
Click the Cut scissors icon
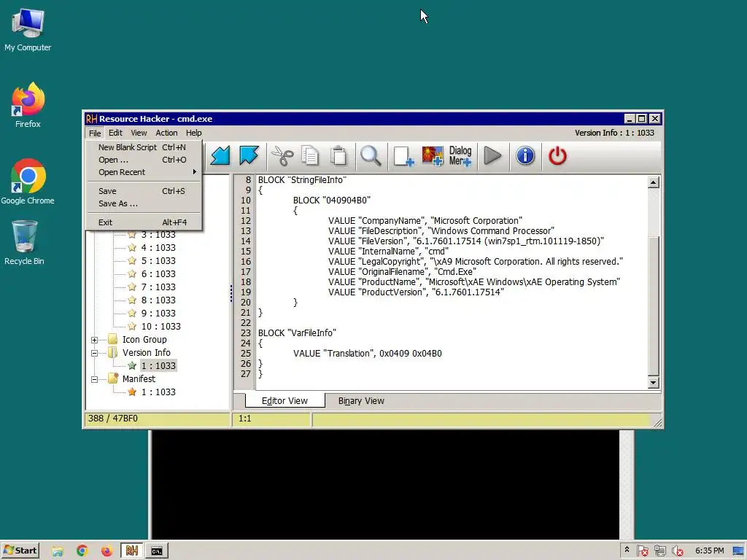pyautogui.click(x=282, y=156)
